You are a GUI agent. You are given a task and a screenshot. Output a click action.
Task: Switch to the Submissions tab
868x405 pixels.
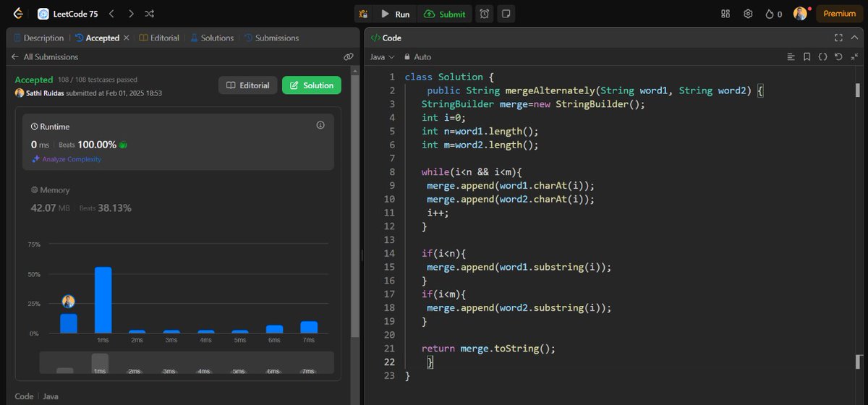click(x=271, y=38)
